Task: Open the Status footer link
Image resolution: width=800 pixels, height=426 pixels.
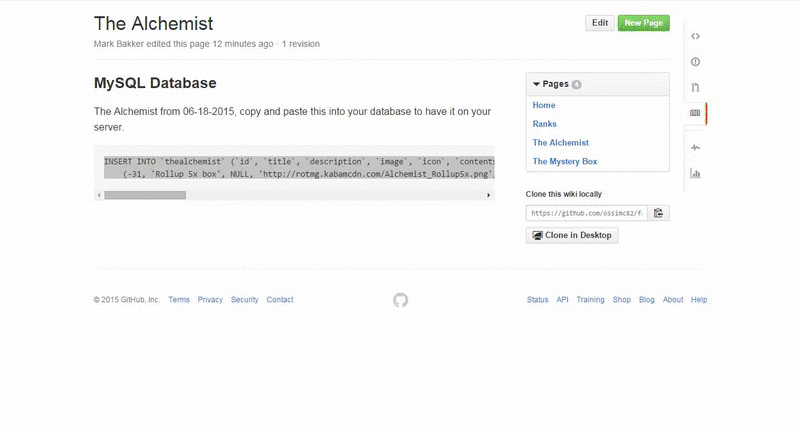Action: pyautogui.click(x=537, y=300)
